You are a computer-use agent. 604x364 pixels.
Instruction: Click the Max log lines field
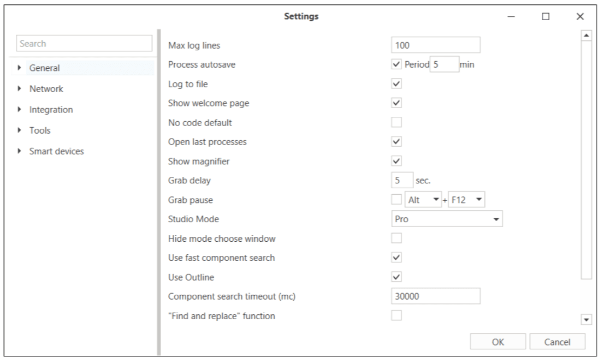coord(436,45)
